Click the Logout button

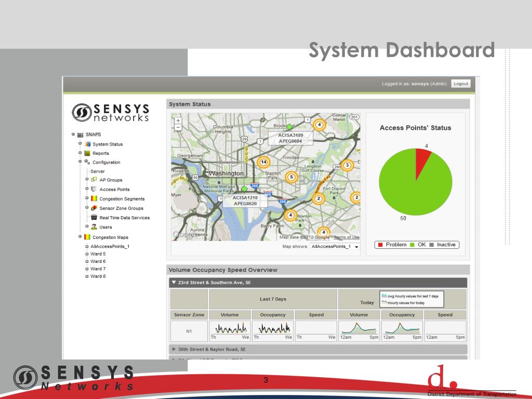[461, 84]
